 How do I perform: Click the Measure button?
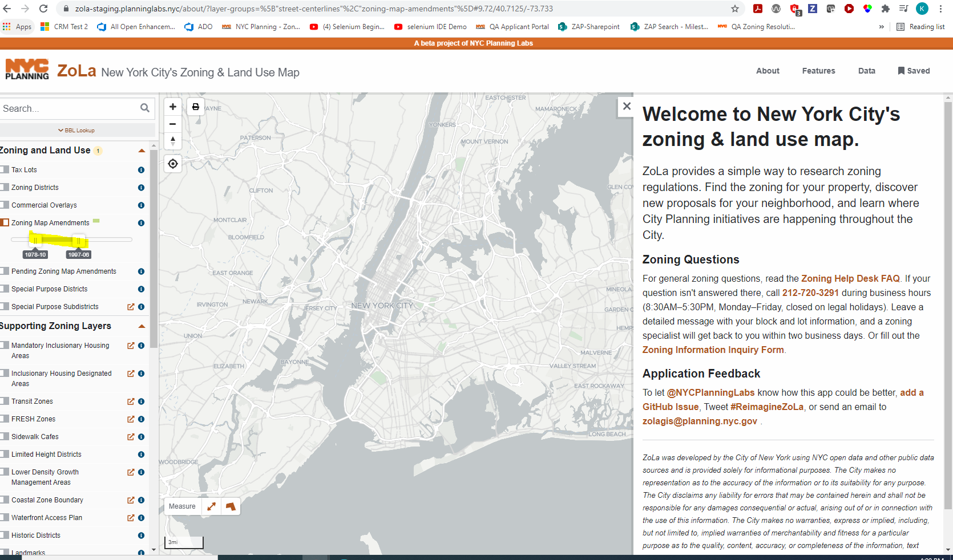182,506
